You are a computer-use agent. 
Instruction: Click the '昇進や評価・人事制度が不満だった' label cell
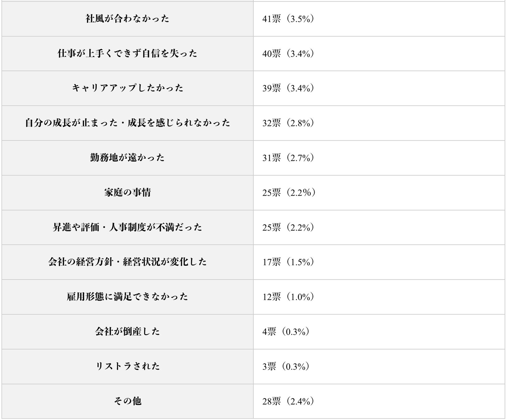tap(127, 227)
